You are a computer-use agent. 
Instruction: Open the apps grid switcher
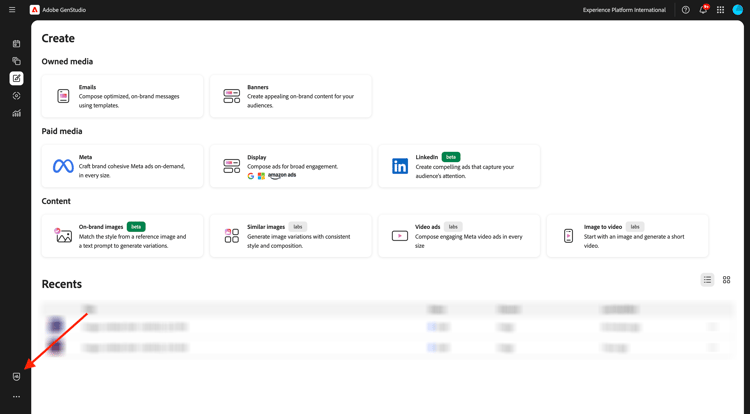[720, 10]
